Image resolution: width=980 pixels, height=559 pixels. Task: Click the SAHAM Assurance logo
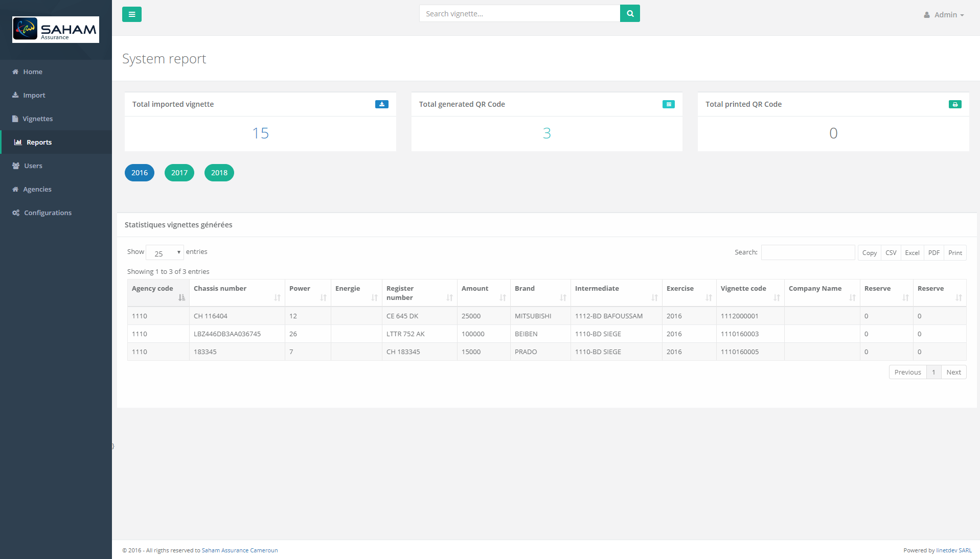click(x=56, y=30)
